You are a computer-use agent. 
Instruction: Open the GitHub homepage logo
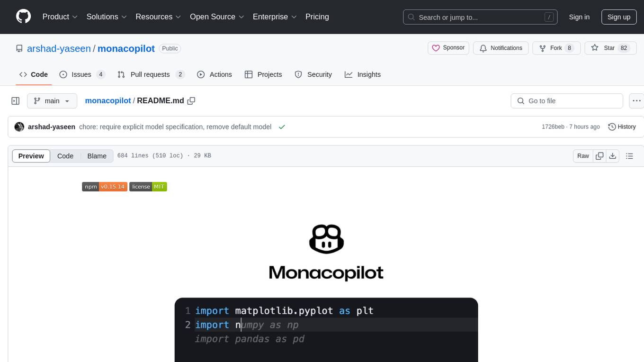tap(23, 17)
